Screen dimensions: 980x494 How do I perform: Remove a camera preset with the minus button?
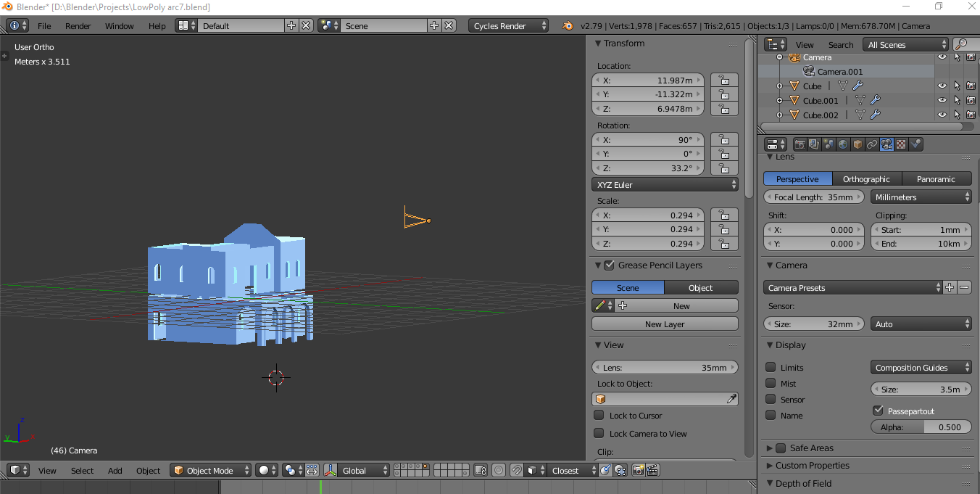tap(964, 288)
